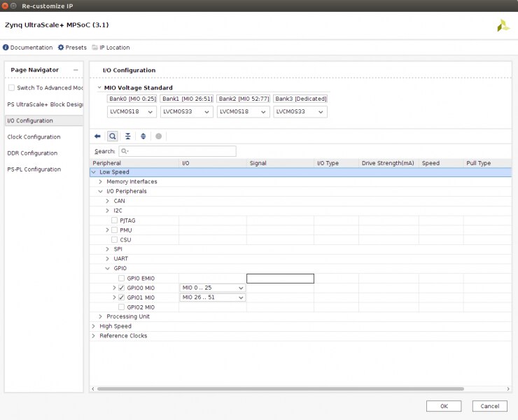Image resolution: width=518 pixels, height=420 pixels.
Task: Expand the SPI node
Action: pyautogui.click(x=107, y=249)
